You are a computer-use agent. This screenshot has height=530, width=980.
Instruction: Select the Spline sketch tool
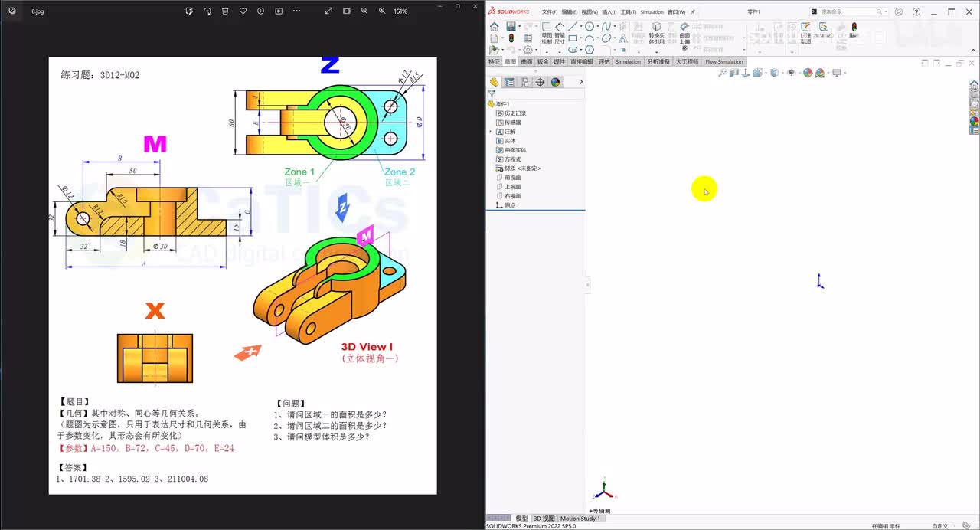click(606, 26)
